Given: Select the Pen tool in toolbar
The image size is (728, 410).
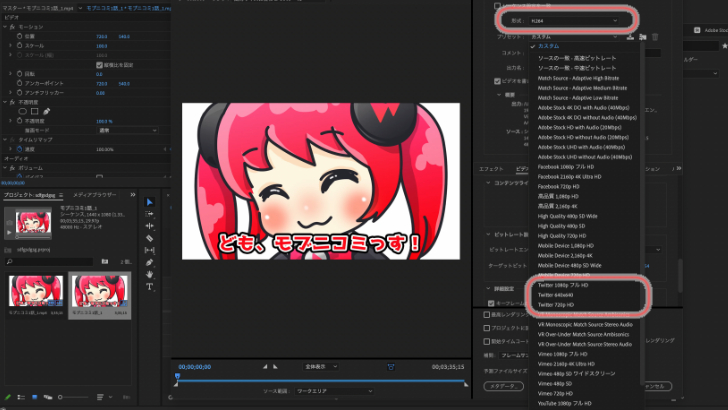Looking at the screenshot, I should [150, 262].
